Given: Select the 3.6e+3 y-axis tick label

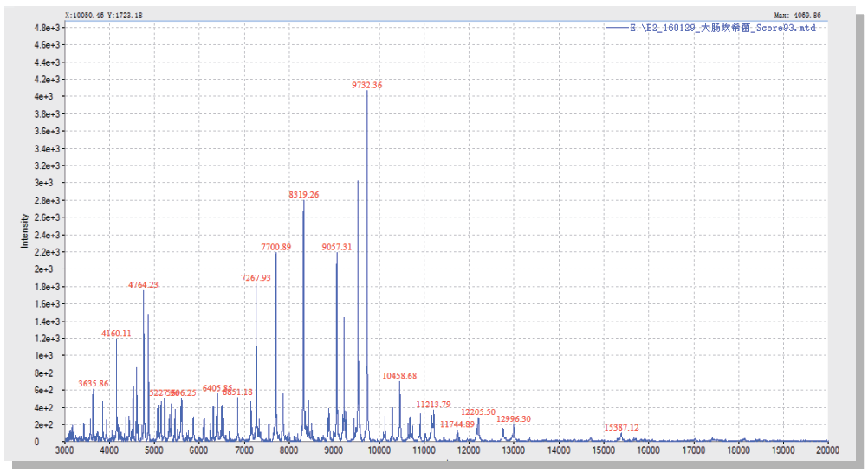Looking at the screenshot, I should click(47, 132).
